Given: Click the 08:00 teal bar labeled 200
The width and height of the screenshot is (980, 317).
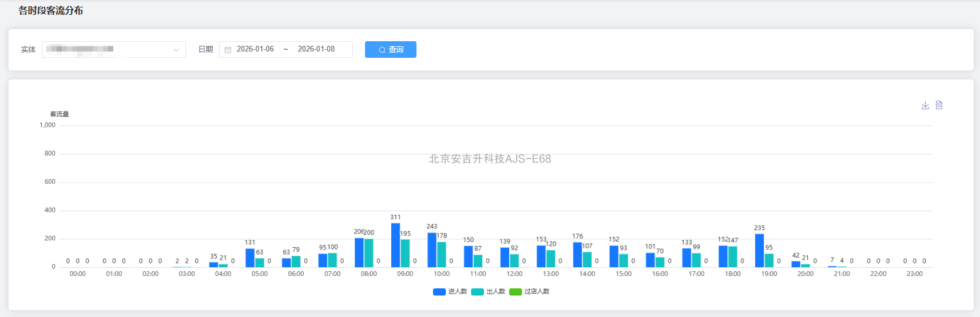Looking at the screenshot, I should [369, 253].
